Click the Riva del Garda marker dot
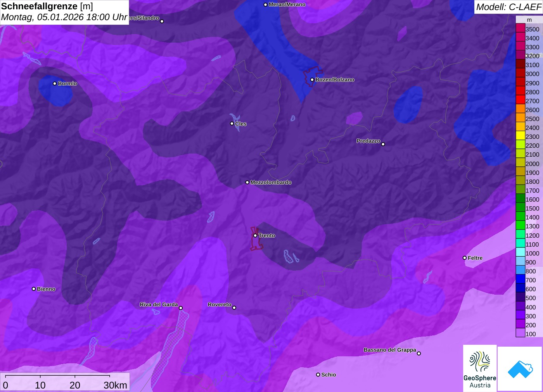Viewport: 543px width, 392px height. click(x=181, y=308)
